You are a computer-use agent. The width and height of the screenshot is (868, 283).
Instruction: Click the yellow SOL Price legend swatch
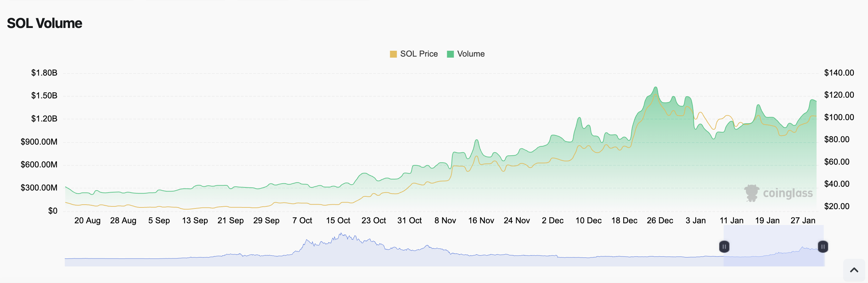coord(393,54)
